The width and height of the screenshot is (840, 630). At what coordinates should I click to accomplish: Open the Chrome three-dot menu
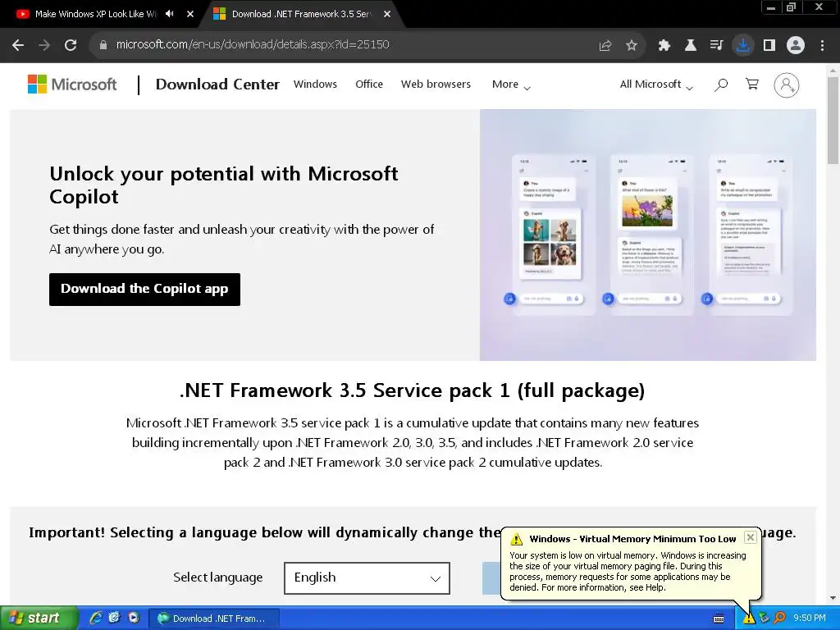click(822, 45)
